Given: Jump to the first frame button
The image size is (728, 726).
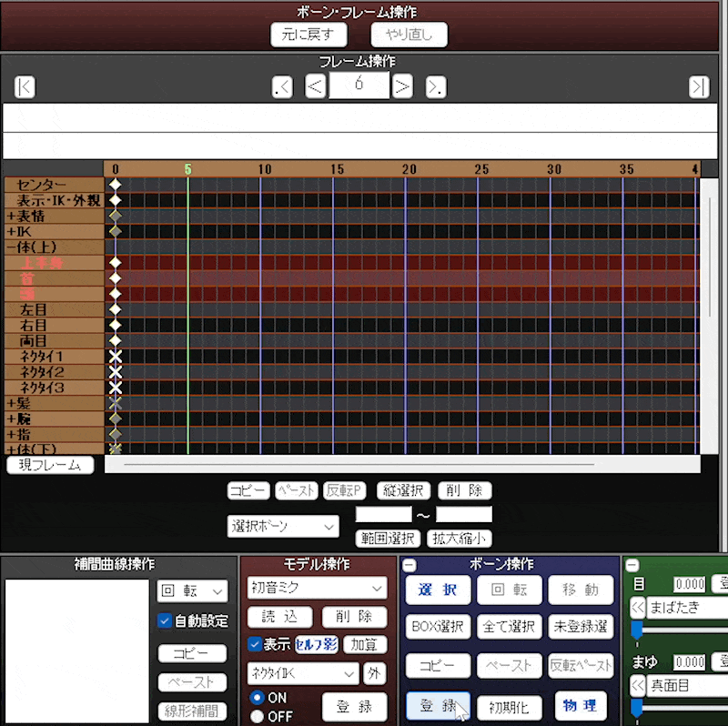Looking at the screenshot, I should pos(25,86).
